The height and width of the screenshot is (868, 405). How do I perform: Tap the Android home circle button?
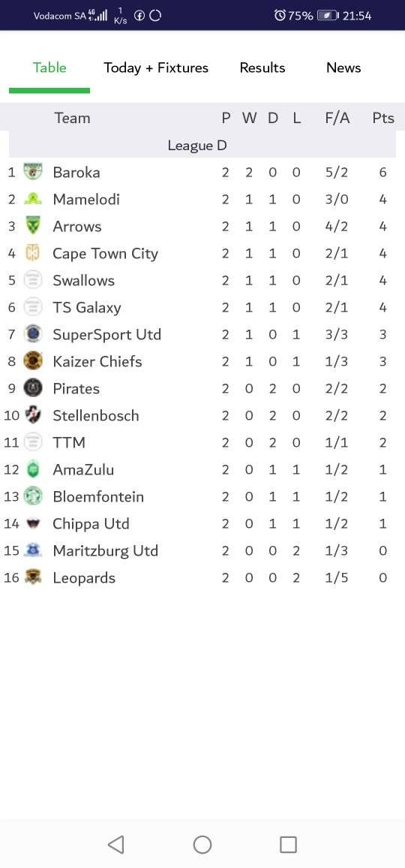pos(202,844)
